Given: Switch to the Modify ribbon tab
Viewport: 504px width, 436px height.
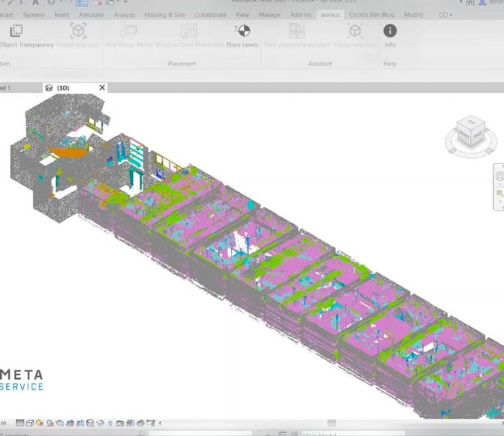Looking at the screenshot, I should click(413, 15).
